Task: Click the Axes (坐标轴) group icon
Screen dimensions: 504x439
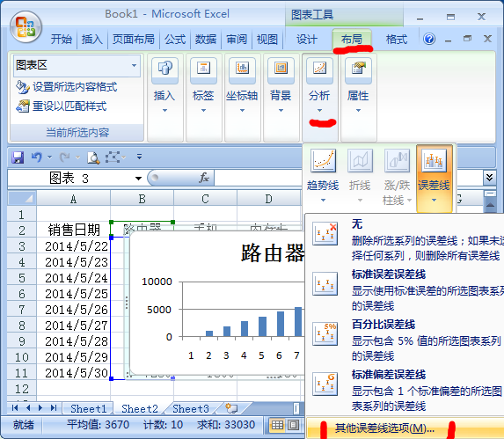Action: (x=242, y=69)
